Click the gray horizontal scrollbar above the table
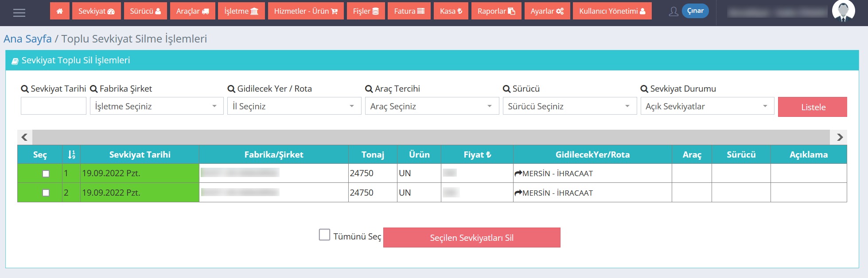This screenshot has width=868, height=278. tap(431, 137)
